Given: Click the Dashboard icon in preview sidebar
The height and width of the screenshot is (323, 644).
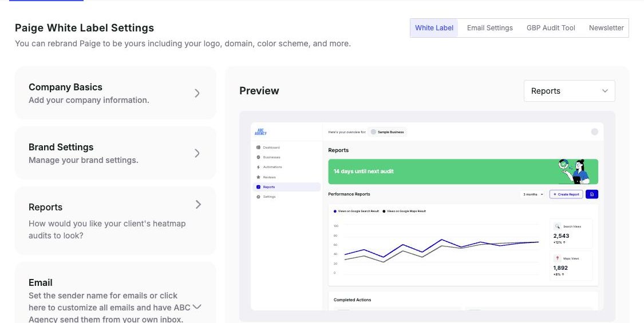Looking at the screenshot, I should pyautogui.click(x=258, y=147).
